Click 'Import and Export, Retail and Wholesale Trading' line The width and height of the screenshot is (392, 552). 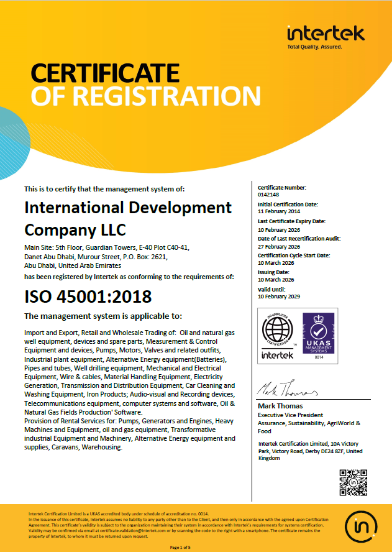[129, 333]
